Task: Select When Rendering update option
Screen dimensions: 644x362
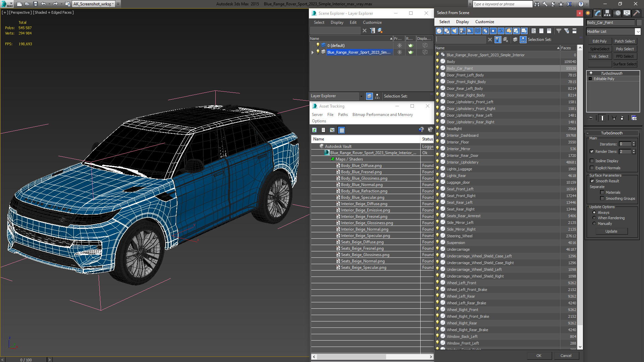Action: 594,218
